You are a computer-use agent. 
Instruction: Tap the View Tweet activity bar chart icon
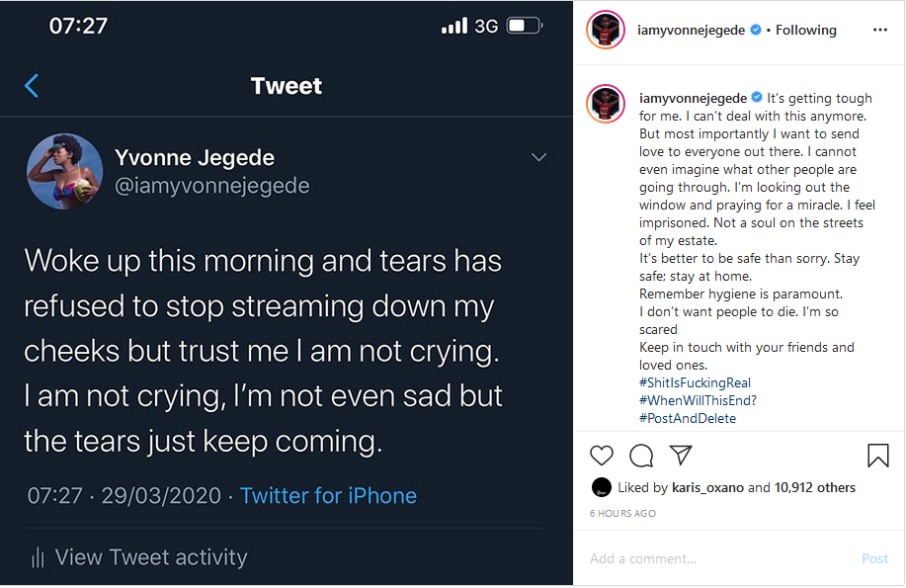coord(37,557)
